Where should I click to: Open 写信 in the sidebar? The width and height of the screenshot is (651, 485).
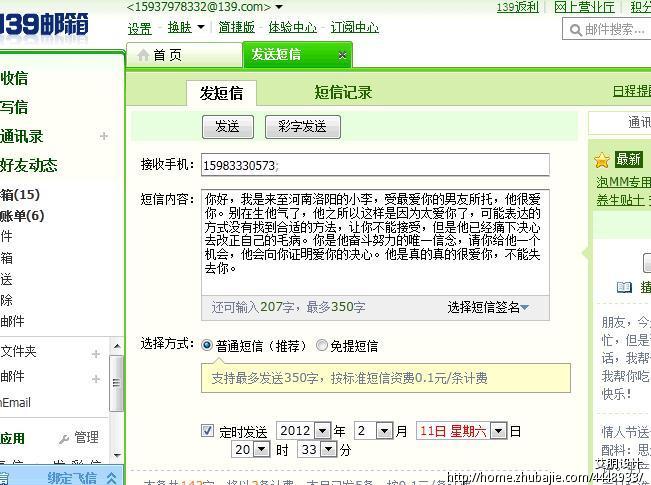click(14, 107)
